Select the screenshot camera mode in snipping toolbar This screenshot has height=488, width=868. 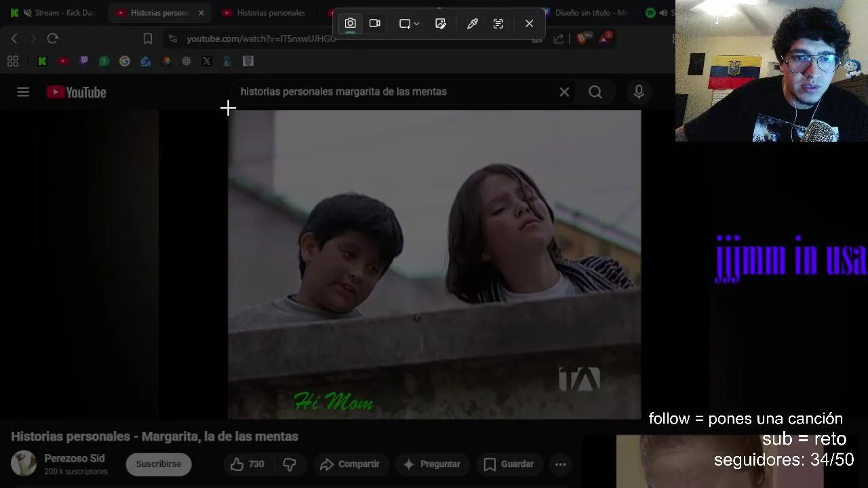[350, 24]
